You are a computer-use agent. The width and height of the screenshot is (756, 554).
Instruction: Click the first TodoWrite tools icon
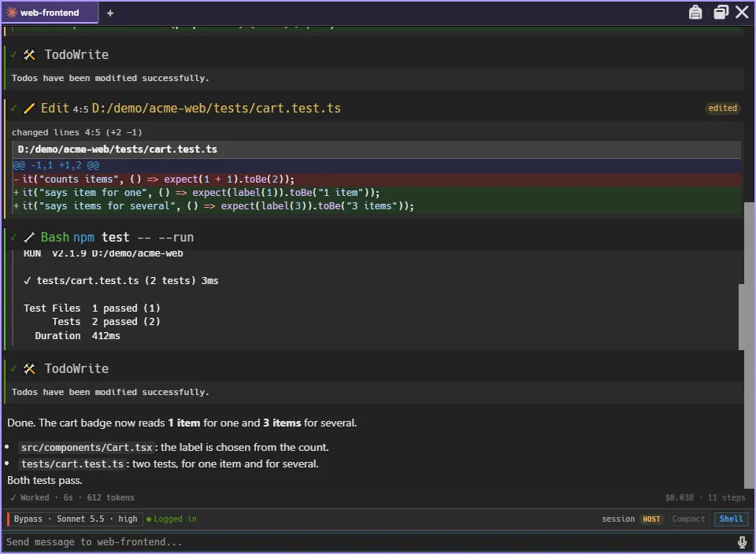tap(29, 55)
